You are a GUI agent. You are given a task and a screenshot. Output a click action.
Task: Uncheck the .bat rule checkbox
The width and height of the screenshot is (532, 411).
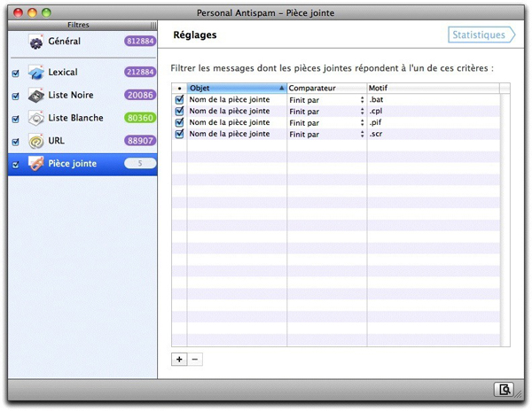[x=179, y=99]
